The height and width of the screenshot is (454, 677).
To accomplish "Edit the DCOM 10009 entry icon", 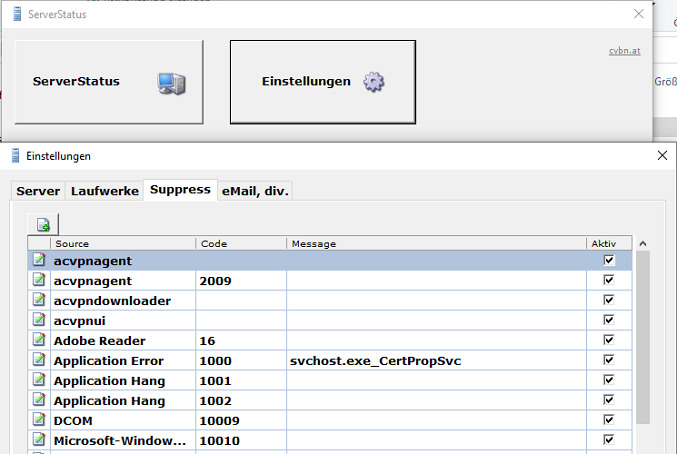I will [39, 419].
